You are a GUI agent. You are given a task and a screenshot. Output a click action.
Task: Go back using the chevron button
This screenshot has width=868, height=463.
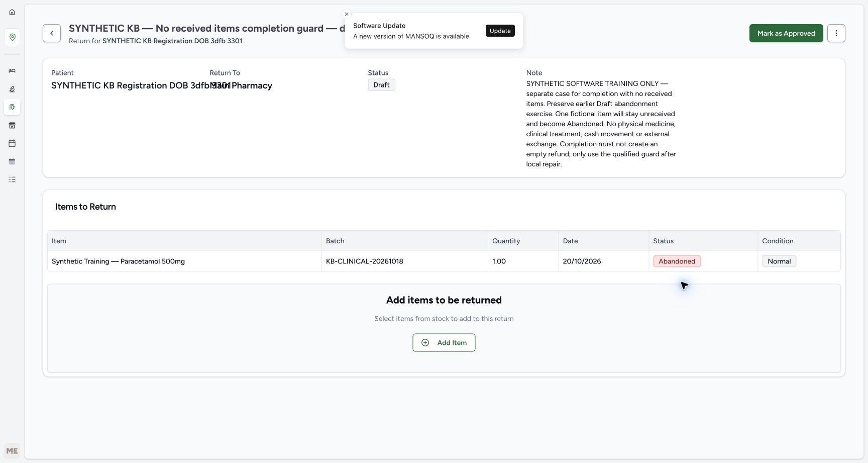click(52, 33)
